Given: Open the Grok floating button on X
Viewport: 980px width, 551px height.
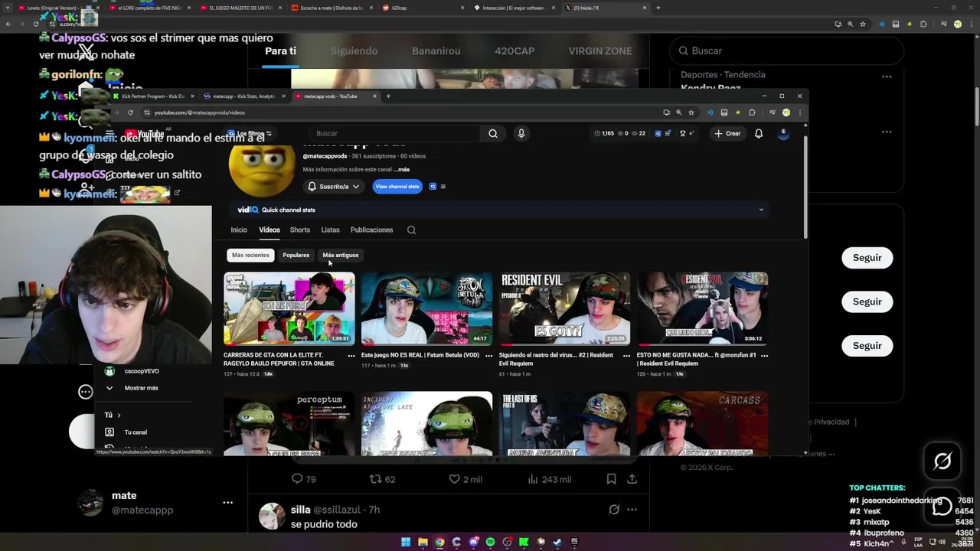Looking at the screenshot, I should point(942,461).
